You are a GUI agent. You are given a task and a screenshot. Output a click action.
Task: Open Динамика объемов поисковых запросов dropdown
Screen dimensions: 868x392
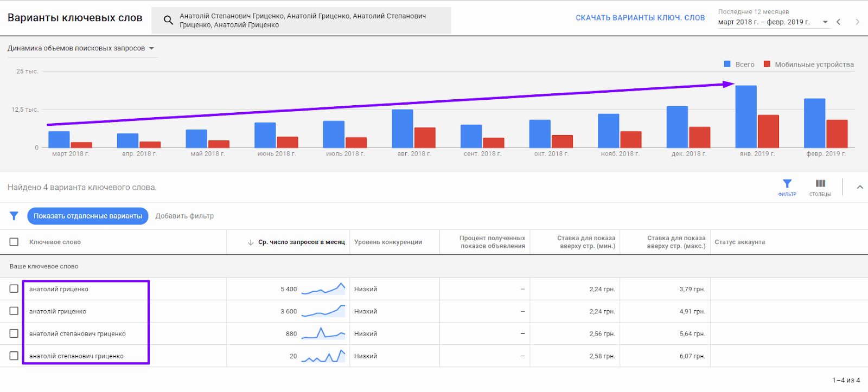pos(81,48)
